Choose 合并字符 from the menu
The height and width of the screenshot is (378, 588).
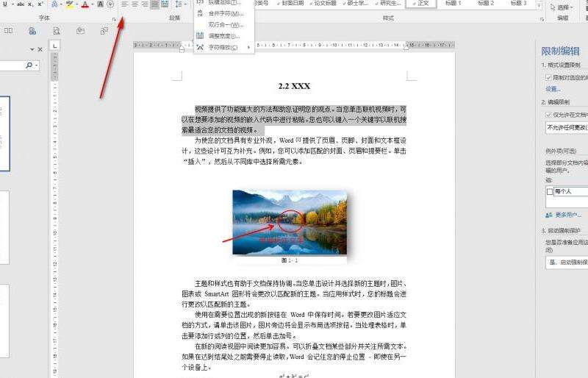(224, 13)
